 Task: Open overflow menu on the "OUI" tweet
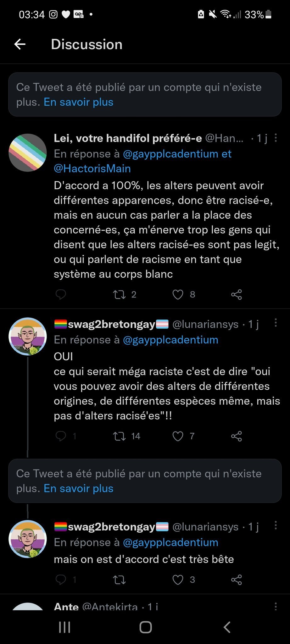pos(276,323)
